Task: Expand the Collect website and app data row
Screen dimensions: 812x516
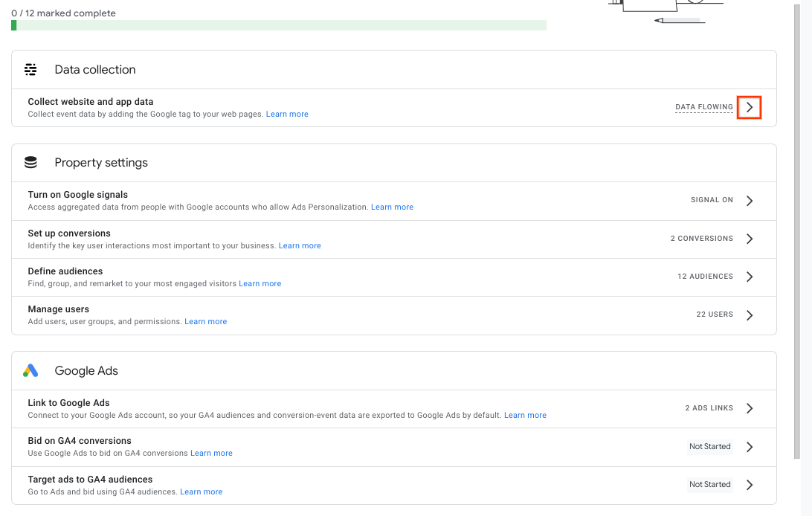Action: point(749,108)
